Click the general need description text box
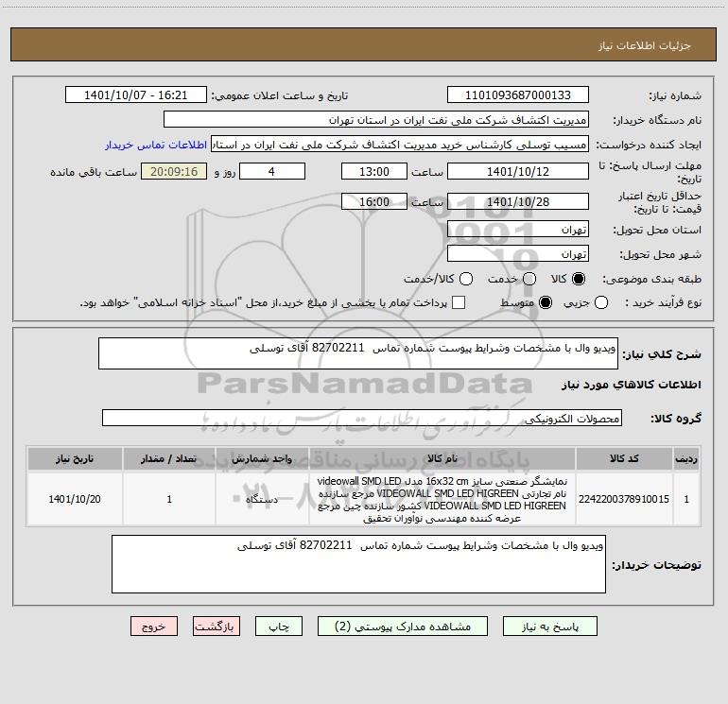Viewport: 728px width, 704px height. click(x=358, y=353)
